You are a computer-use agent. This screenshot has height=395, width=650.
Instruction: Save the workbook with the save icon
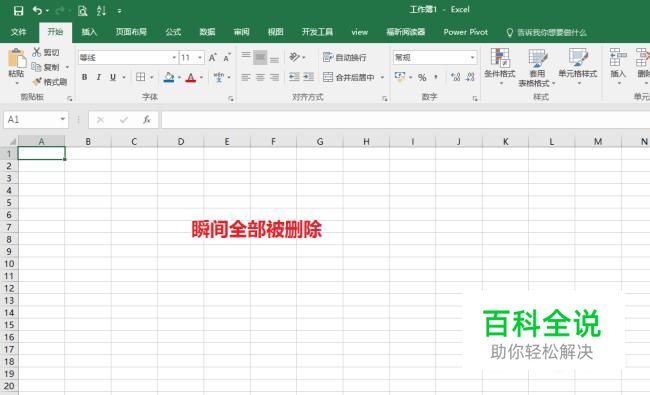[18, 10]
